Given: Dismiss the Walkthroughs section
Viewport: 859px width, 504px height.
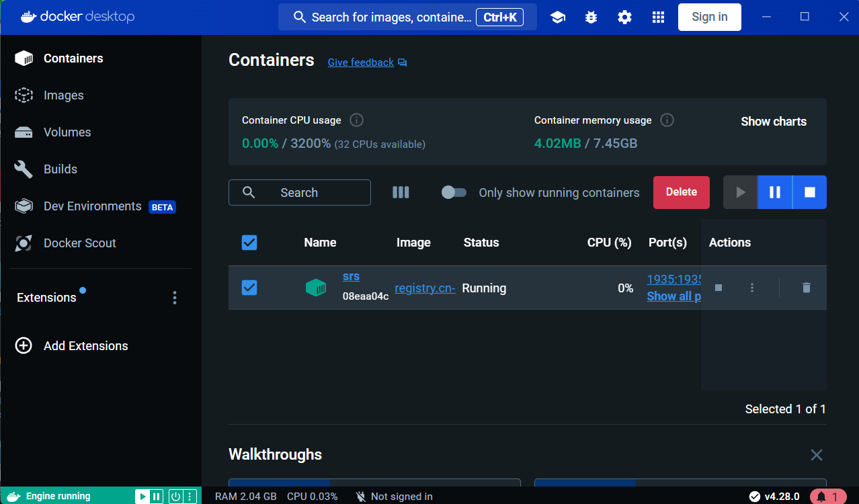Looking at the screenshot, I should coord(817,455).
